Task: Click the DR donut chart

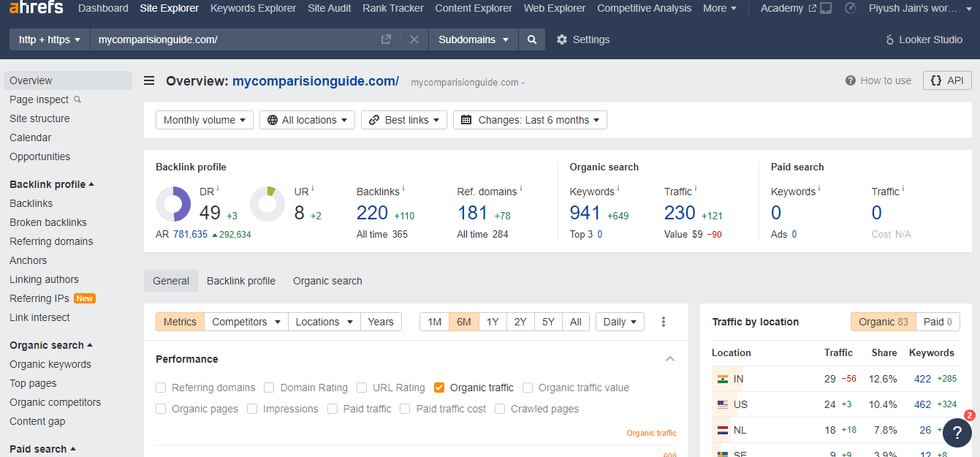Action: (173, 204)
